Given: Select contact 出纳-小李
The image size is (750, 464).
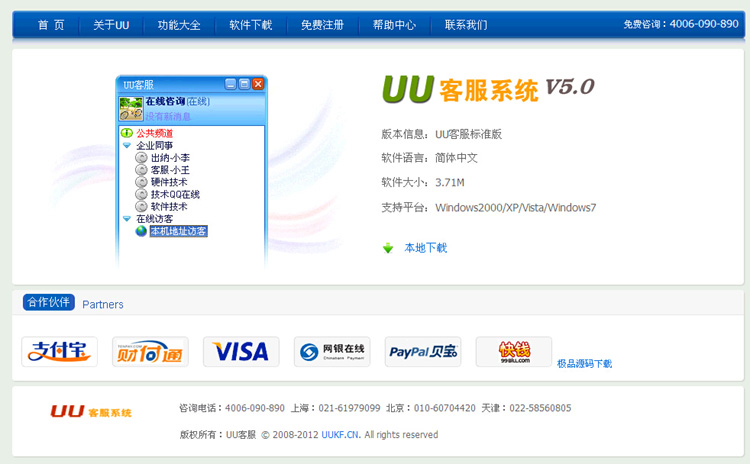Looking at the screenshot, I should coord(170,158).
